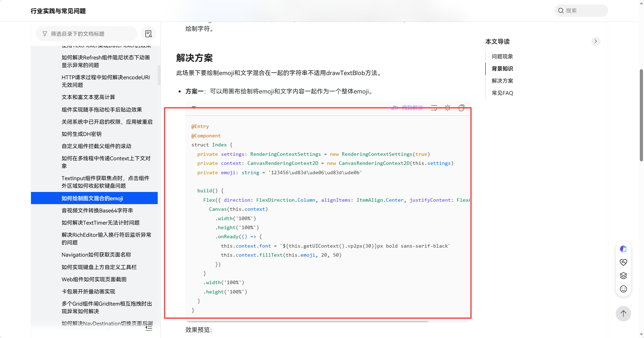Open the smiley face feedback icon
This screenshot has height=338, width=644.
coord(623,289)
